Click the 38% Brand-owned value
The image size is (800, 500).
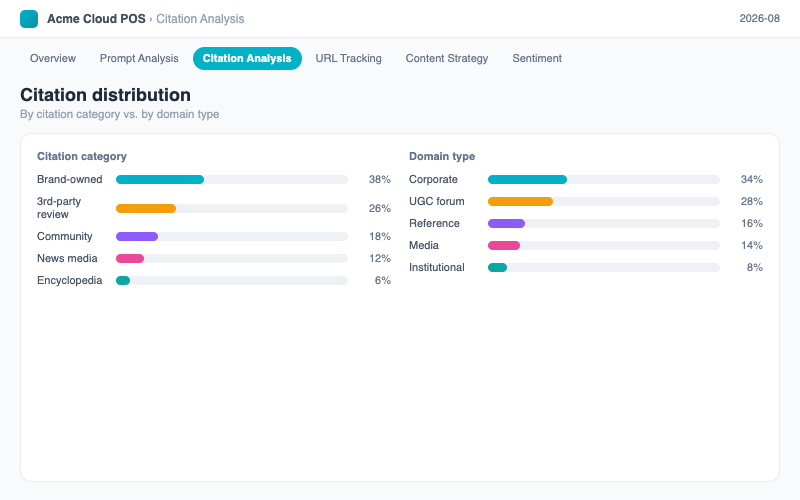coord(380,180)
